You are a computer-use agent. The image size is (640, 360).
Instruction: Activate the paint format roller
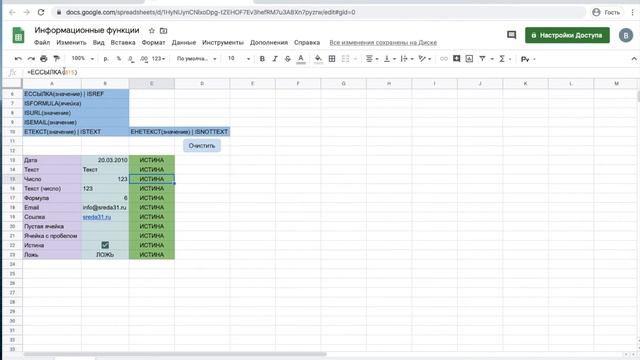tap(56, 59)
